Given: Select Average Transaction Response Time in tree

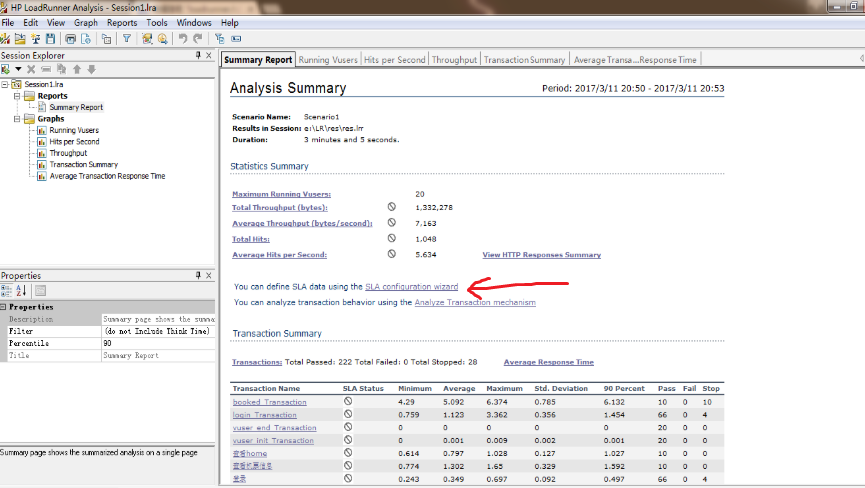Looking at the screenshot, I should pyautogui.click(x=108, y=176).
